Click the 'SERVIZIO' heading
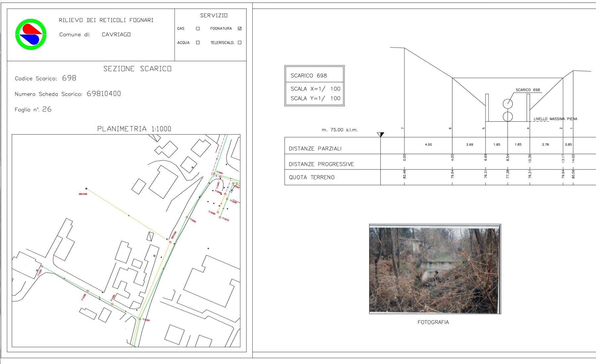Screen dimensions: 596x364 [214, 15]
